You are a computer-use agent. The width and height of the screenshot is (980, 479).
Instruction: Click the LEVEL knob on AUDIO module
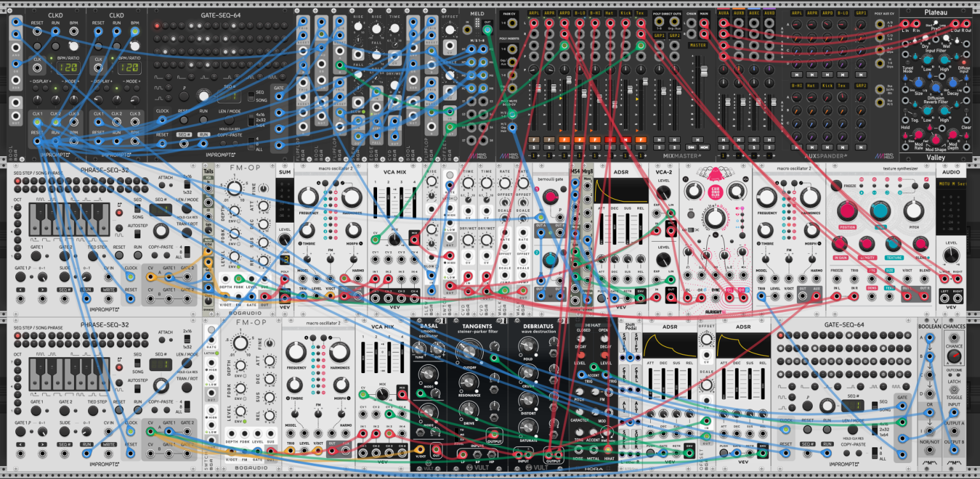951,255
